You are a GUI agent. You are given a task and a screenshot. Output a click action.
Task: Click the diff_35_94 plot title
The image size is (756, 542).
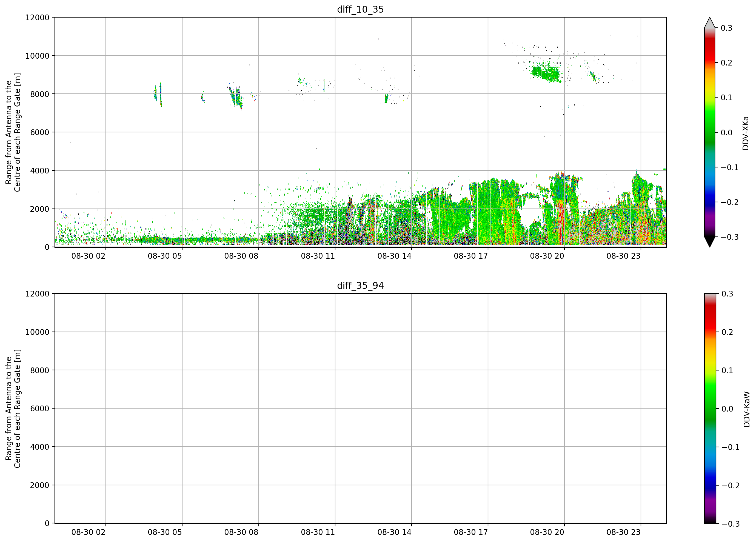click(x=360, y=286)
